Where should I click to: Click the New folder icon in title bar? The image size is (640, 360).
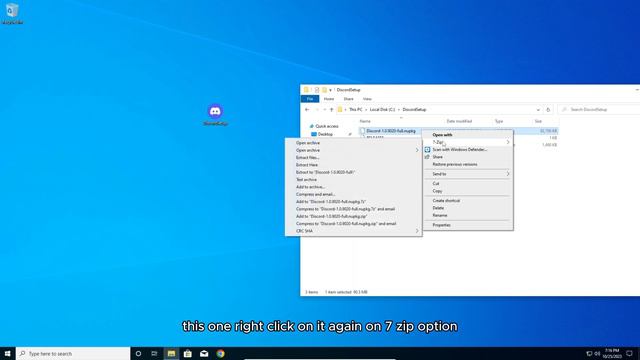tap(324, 90)
